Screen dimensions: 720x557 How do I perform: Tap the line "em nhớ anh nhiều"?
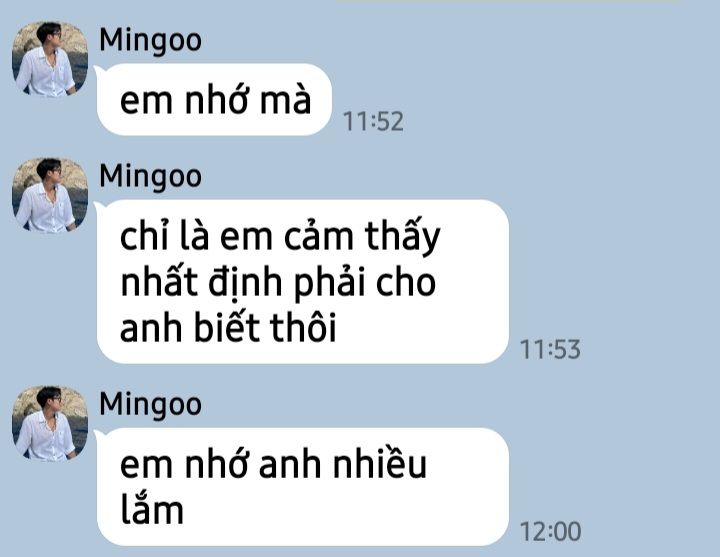(x=273, y=465)
